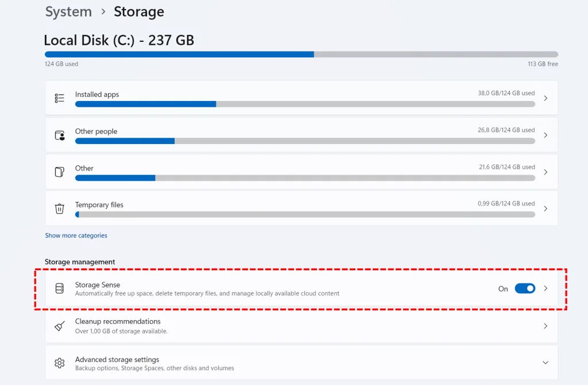Click the Storage Sense drive icon
Viewport: 588px width, 385px height.
tap(59, 289)
